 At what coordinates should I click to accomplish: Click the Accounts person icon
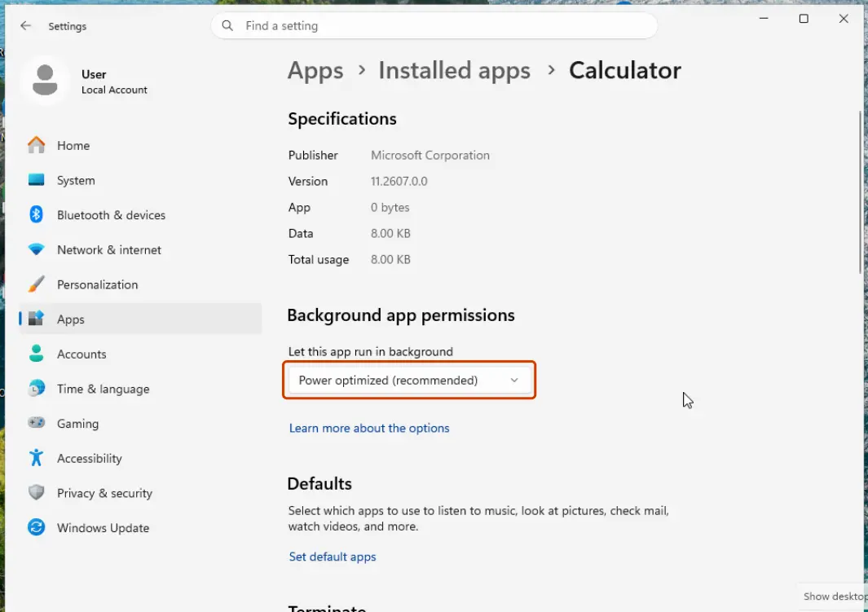tap(37, 354)
